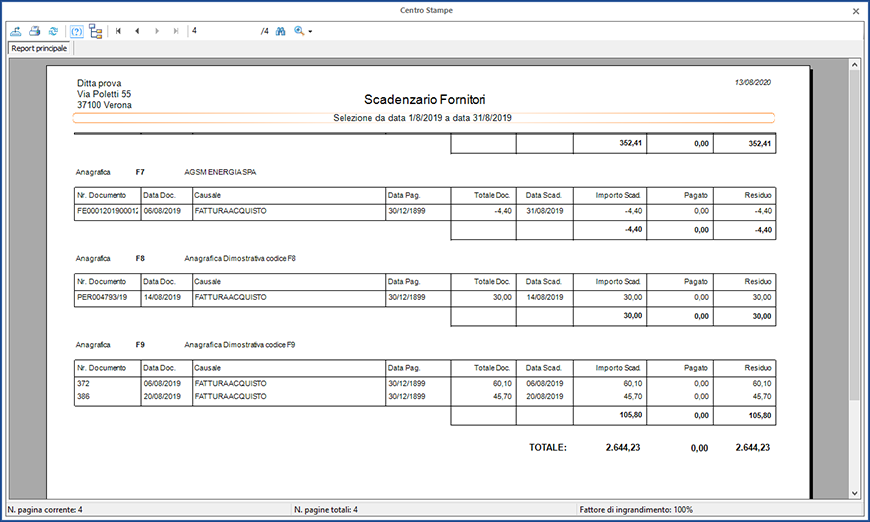870x522 pixels.
Task: Close the Centro Stampe window
Action: point(856,10)
